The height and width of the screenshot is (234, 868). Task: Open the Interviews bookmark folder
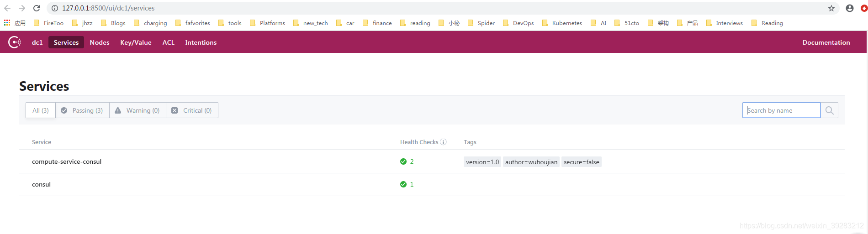[724, 23]
